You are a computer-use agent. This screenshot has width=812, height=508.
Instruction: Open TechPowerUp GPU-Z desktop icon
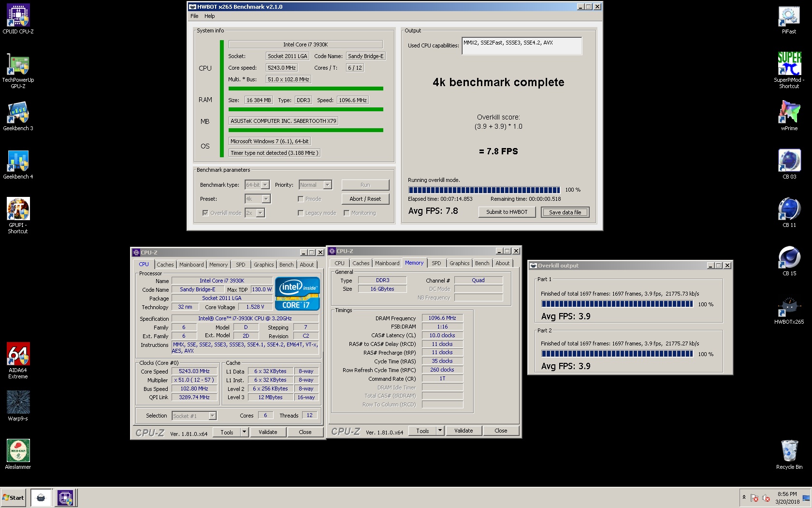click(x=18, y=71)
